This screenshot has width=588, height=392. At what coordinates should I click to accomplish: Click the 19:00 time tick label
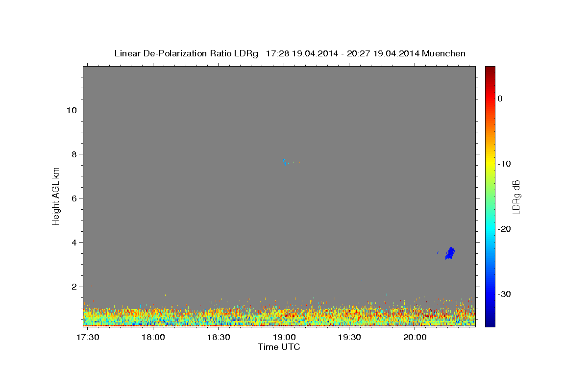click(x=284, y=338)
